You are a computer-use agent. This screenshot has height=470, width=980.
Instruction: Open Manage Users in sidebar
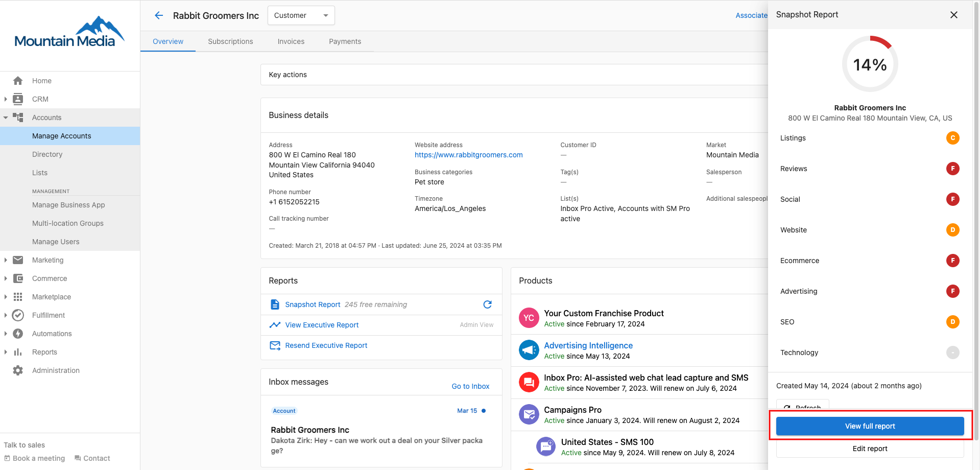70,242
